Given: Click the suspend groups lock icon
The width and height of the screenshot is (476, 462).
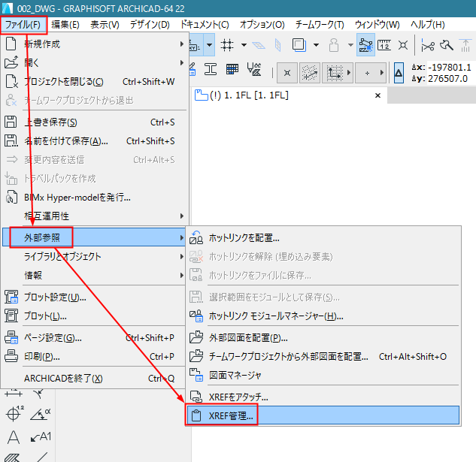Looking at the screenshot, I should point(334,45).
